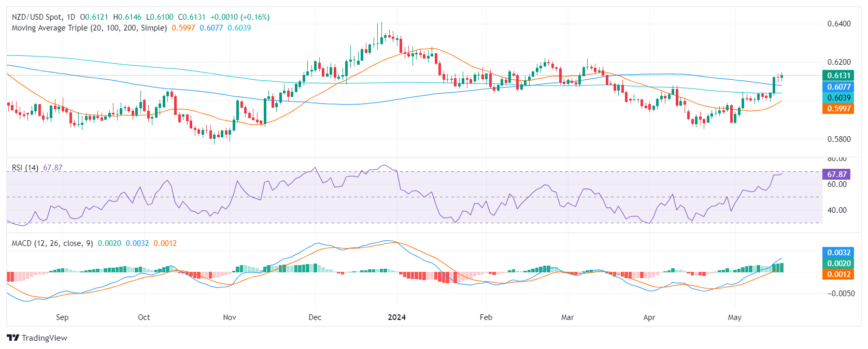Click the 2024 year marker on time axis

(397, 317)
